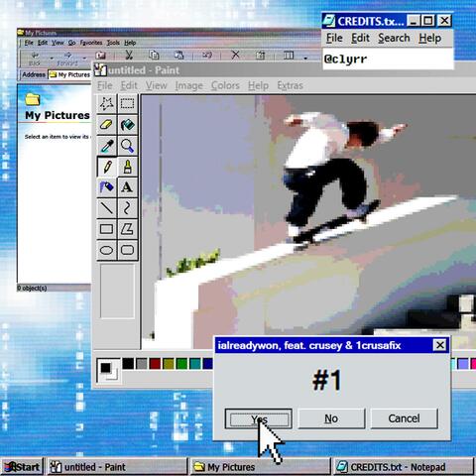Switch to My Pictures taskbar button
Screen dimensions: 476x476
click(260, 467)
